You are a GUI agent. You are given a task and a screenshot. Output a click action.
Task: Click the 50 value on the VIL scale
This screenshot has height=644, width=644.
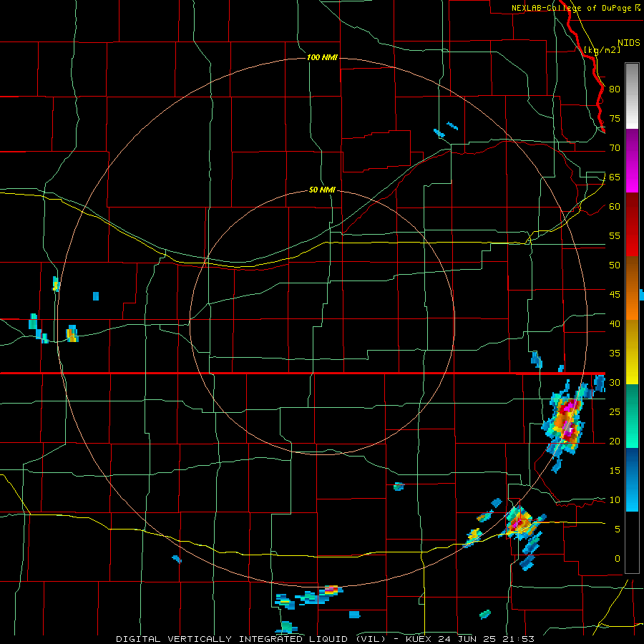point(615,265)
